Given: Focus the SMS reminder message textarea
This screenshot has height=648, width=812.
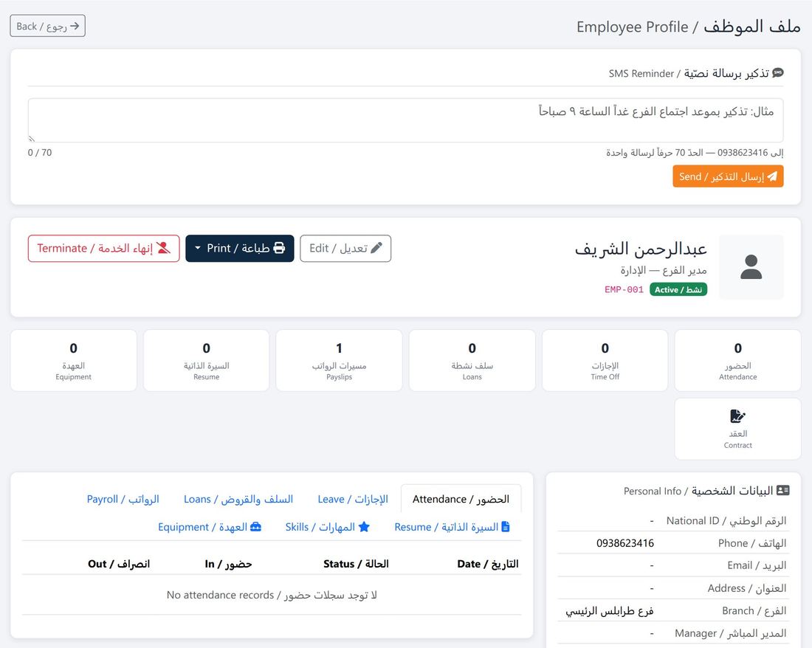Looking at the screenshot, I should pos(405,120).
